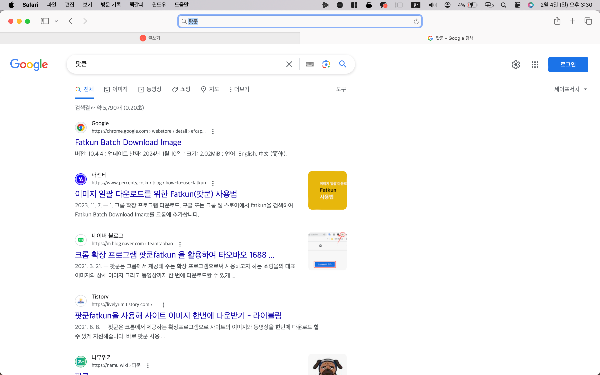Search by image with Google Lens
This screenshot has height=375, width=600.
point(326,64)
